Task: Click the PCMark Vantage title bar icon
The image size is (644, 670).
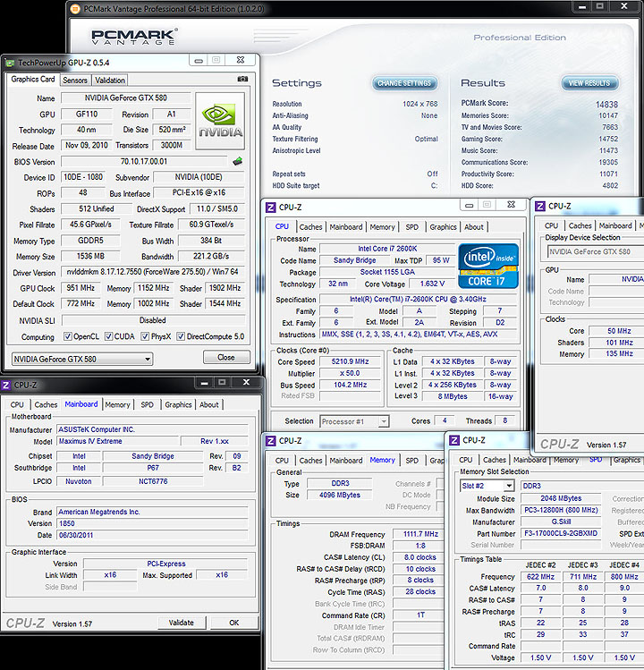Action: (x=75, y=9)
